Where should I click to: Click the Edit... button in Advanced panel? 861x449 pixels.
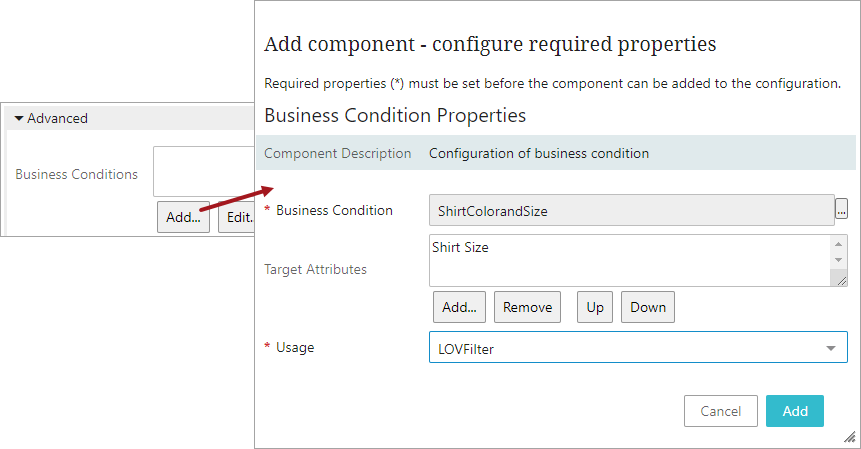[x=238, y=217]
